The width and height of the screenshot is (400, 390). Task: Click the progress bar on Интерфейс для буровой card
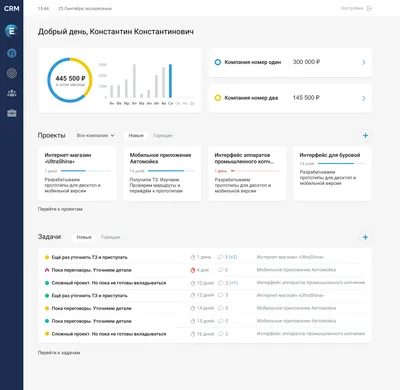click(x=341, y=163)
